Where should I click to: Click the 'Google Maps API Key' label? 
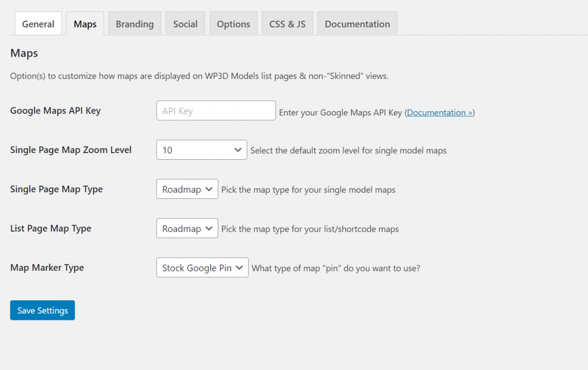pyautogui.click(x=56, y=111)
